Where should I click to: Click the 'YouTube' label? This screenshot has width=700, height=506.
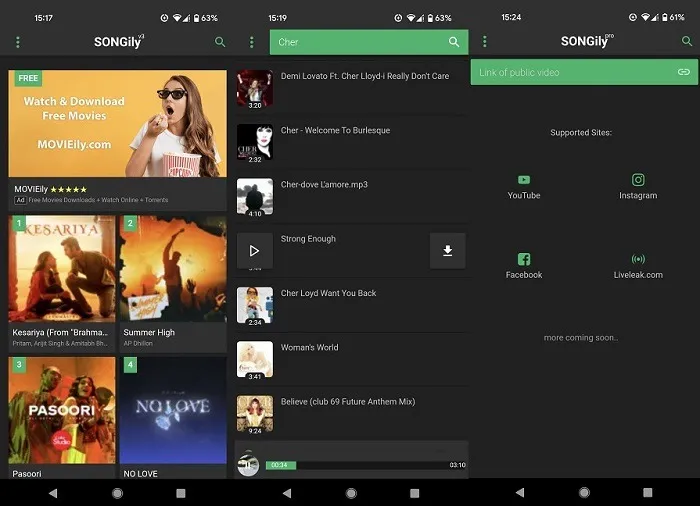[x=524, y=196]
